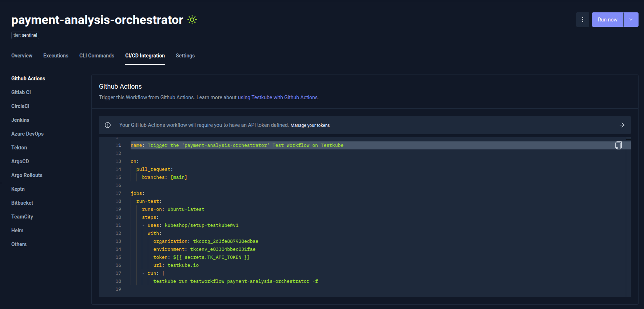Open the Others integration option
The width and height of the screenshot is (644, 309).
[19, 244]
